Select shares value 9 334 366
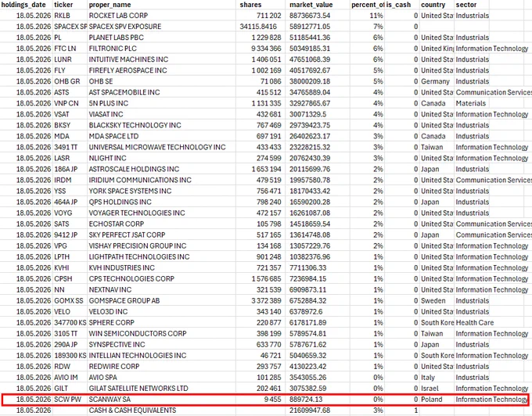 261,48
